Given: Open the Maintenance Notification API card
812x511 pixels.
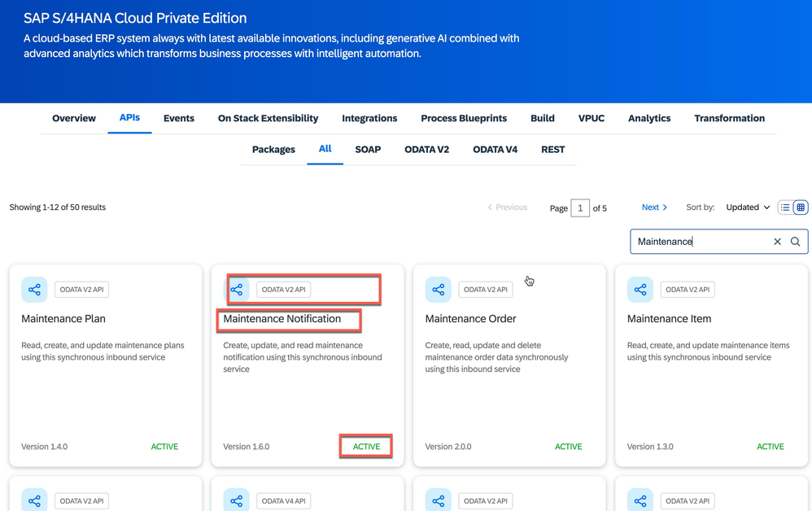Looking at the screenshot, I should coord(288,319).
